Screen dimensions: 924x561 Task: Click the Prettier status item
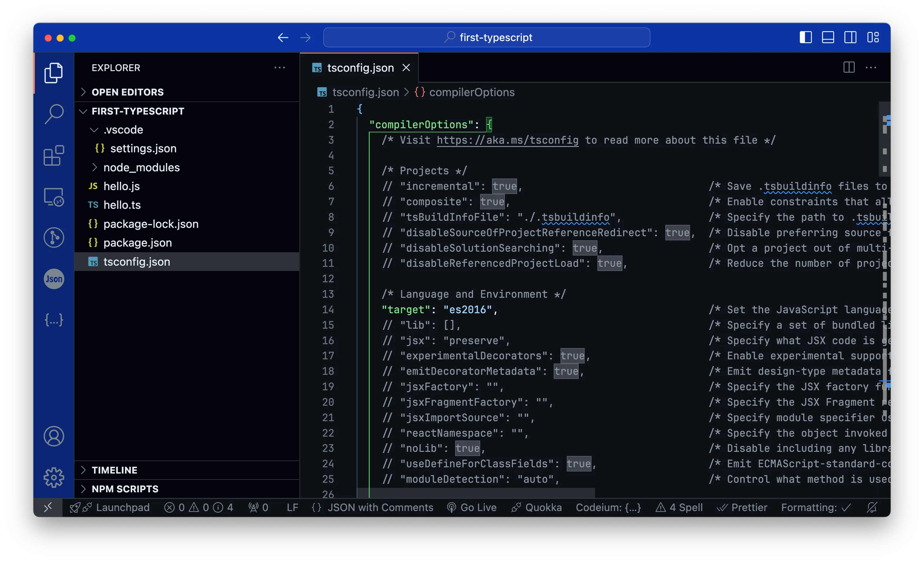tap(742, 507)
